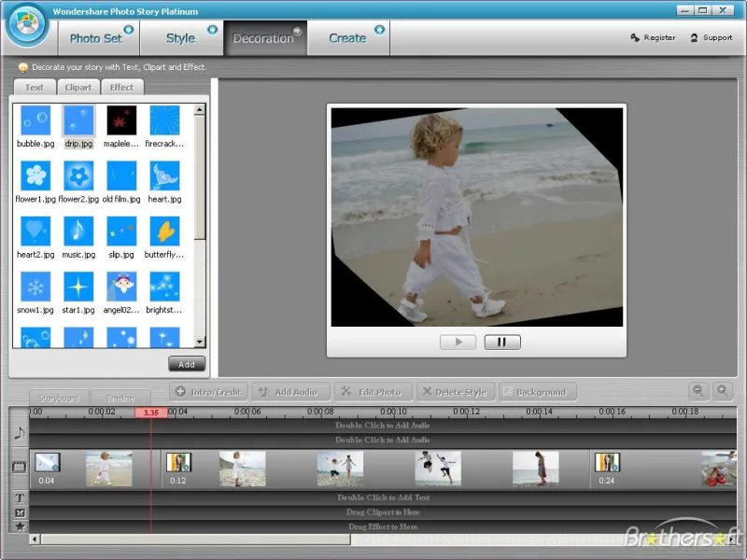This screenshot has width=747, height=560.
Task: Select the red shoes photo clip
Action: click(x=719, y=469)
